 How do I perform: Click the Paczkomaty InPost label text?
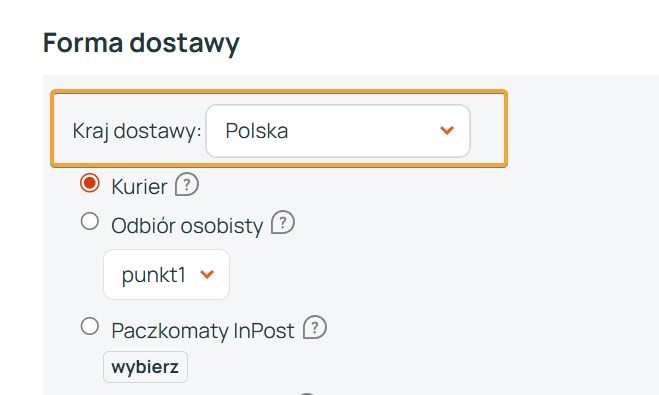(x=203, y=330)
